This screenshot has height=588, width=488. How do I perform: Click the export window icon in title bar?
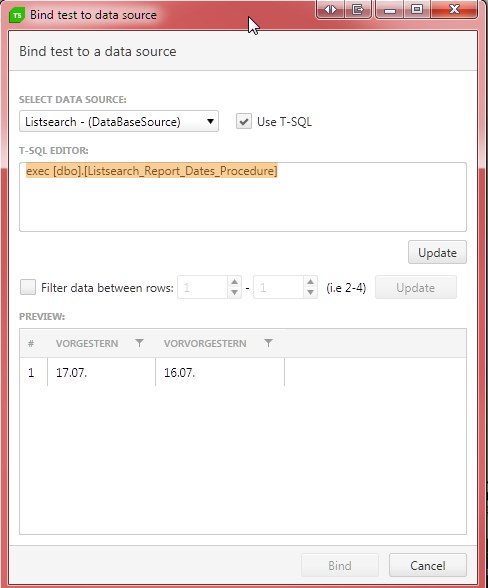pos(358,9)
